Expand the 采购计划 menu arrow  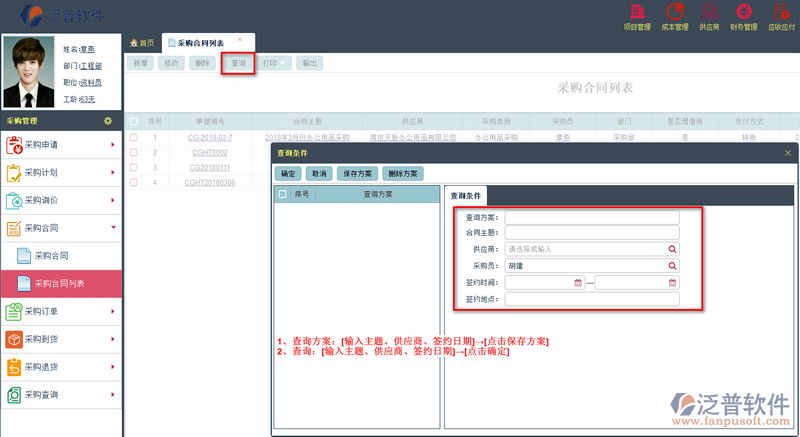tap(113, 173)
